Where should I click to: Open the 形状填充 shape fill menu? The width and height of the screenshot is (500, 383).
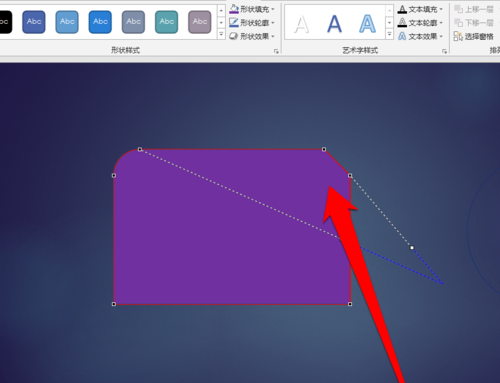pyautogui.click(x=252, y=9)
